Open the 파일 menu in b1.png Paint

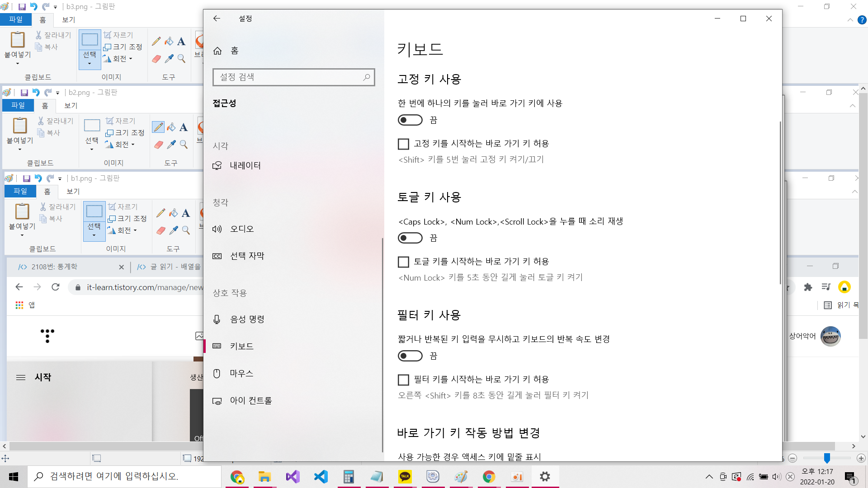coord(20,191)
